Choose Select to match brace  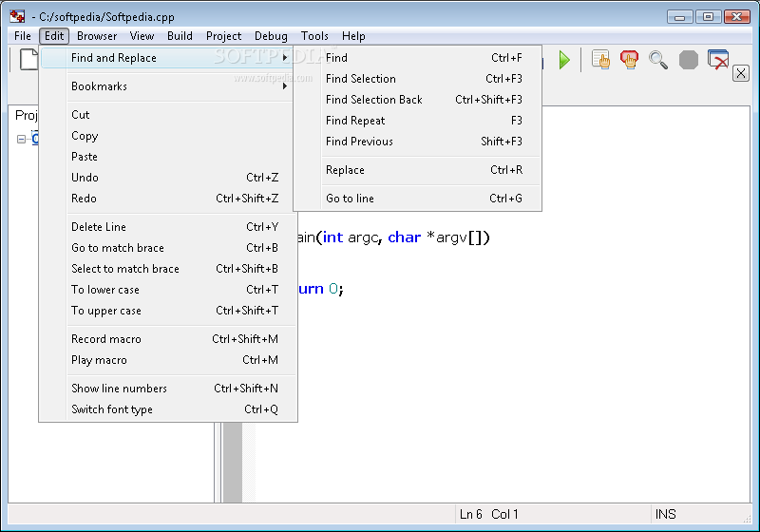(167, 269)
